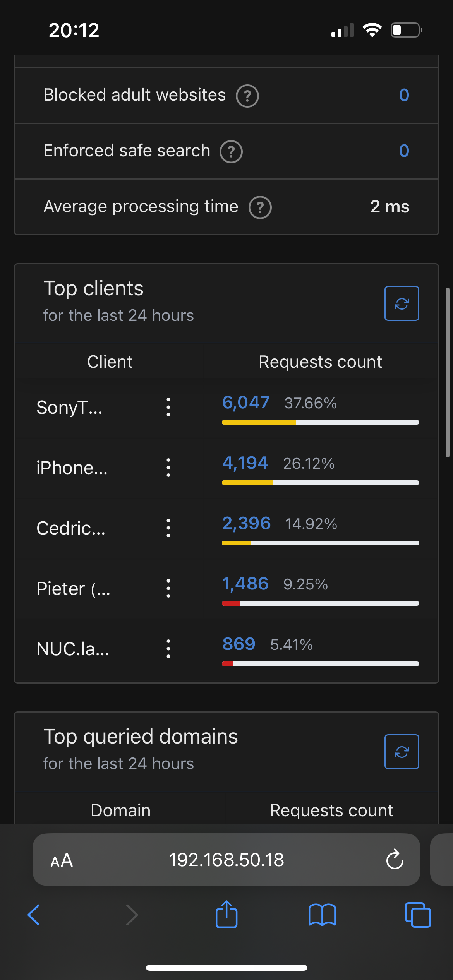The width and height of the screenshot is (453, 980).
Task: Tap the 6,047 requests count link
Action: [245, 403]
